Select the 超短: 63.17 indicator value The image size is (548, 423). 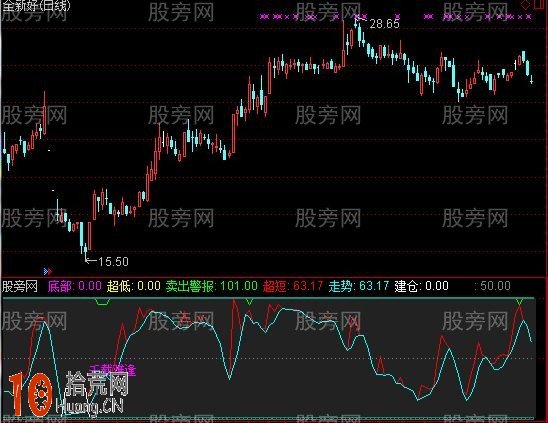[x=293, y=286]
